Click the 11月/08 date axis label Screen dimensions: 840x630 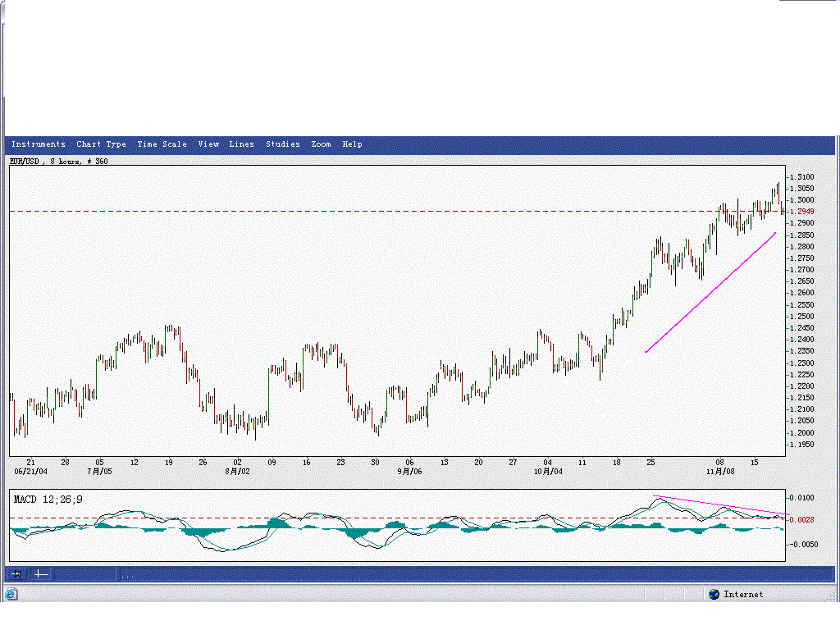[x=720, y=472]
